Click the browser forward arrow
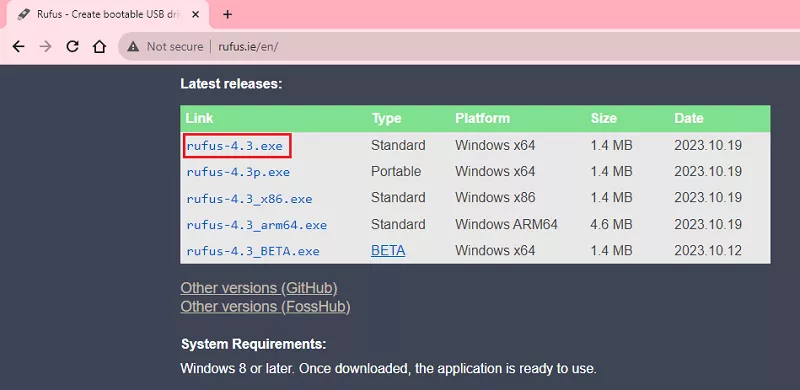Screen dimensions: 800x390 pyautogui.click(x=45, y=46)
